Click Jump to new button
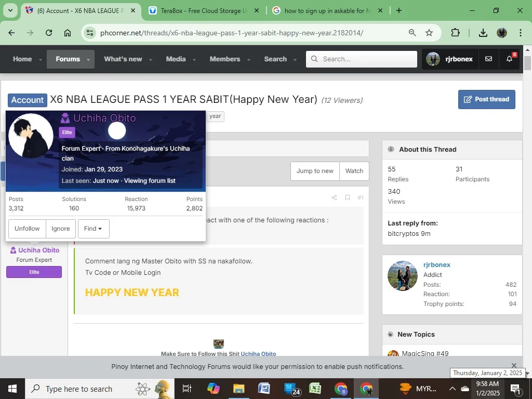532x399 pixels. pyautogui.click(x=315, y=171)
